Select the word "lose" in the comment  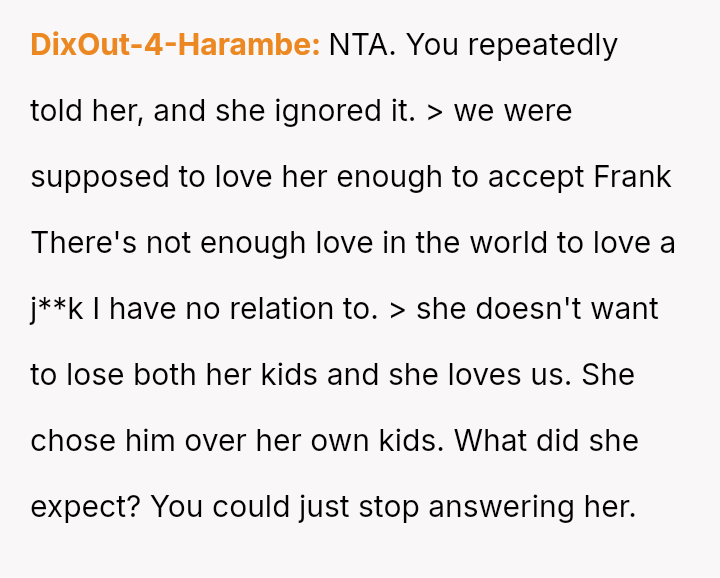pos(99,375)
